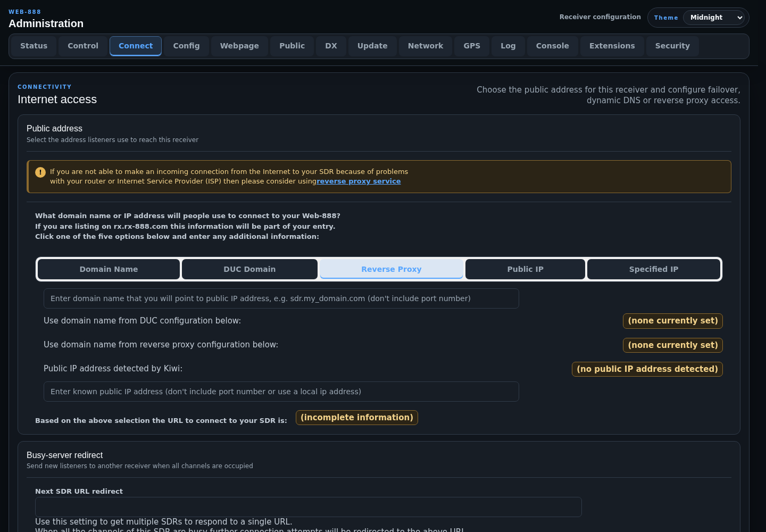The height and width of the screenshot is (532, 766).
Task: Choose the Domain Name option
Action: [x=109, y=269]
